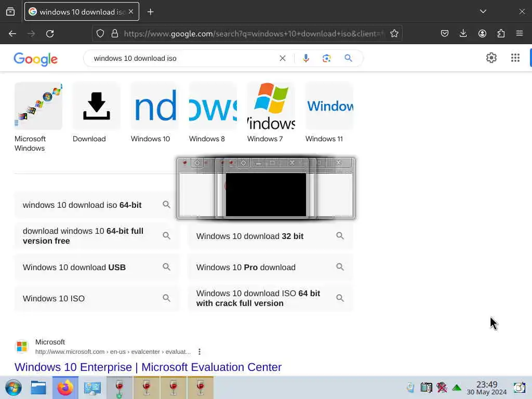Open the network computer taskbar app
The image size is (532, 399).
coord(92,388)
